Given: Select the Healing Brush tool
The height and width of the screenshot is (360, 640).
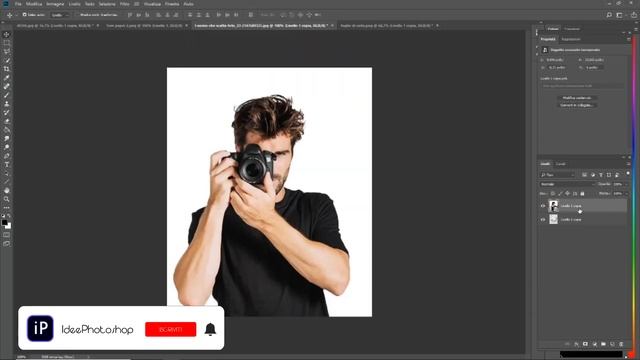Looking at the screenshot, I should pyautogui.click(x=7, y=87).
